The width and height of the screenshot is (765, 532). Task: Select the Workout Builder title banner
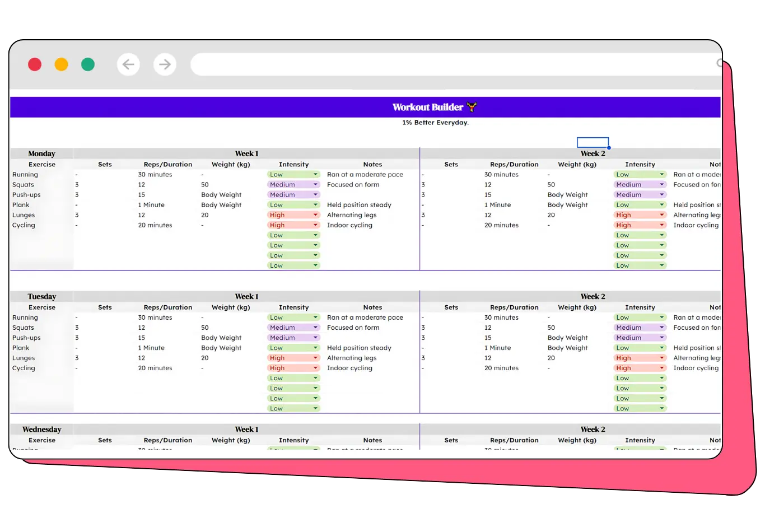point(365,107)
